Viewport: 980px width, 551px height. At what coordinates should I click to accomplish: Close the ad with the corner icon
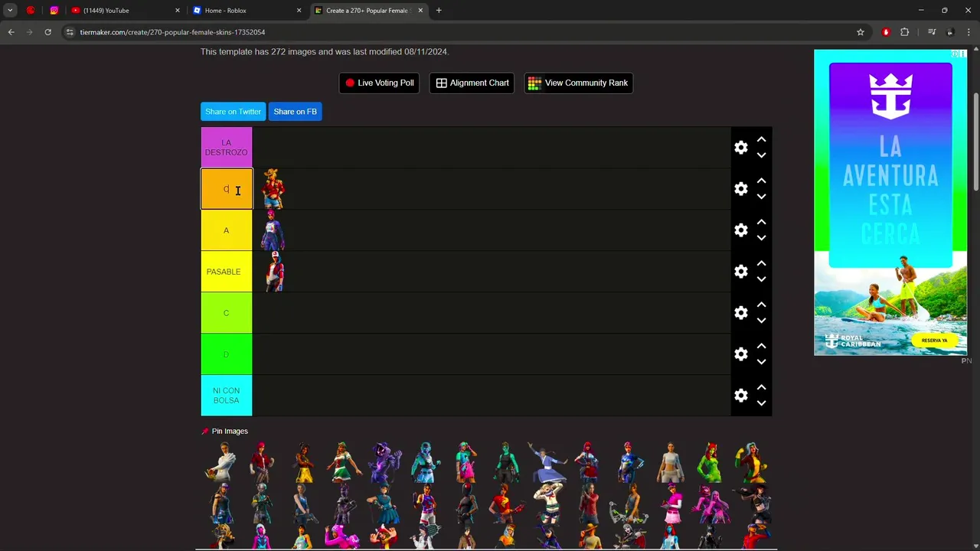tap(963, 54)
